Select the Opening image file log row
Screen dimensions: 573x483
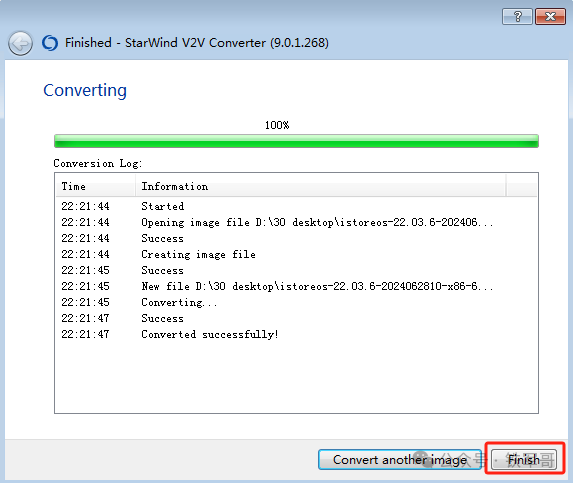tap(296, 223)
